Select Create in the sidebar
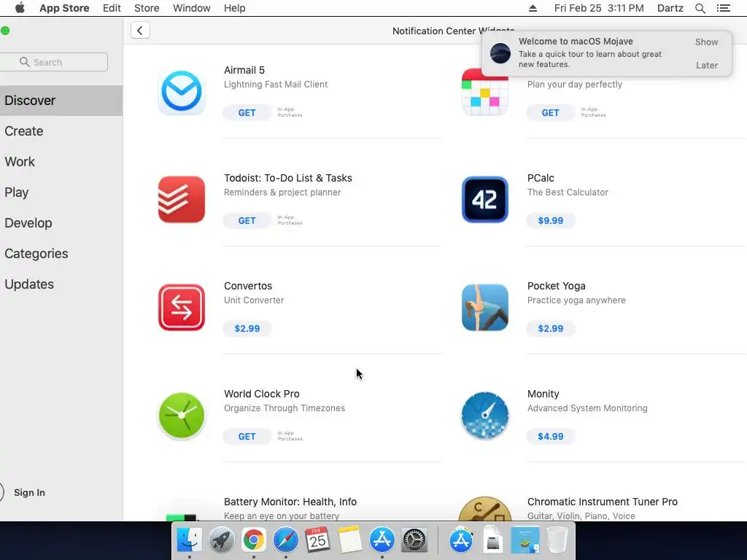Viewport: 747px width, 560px height. [61, 131]
